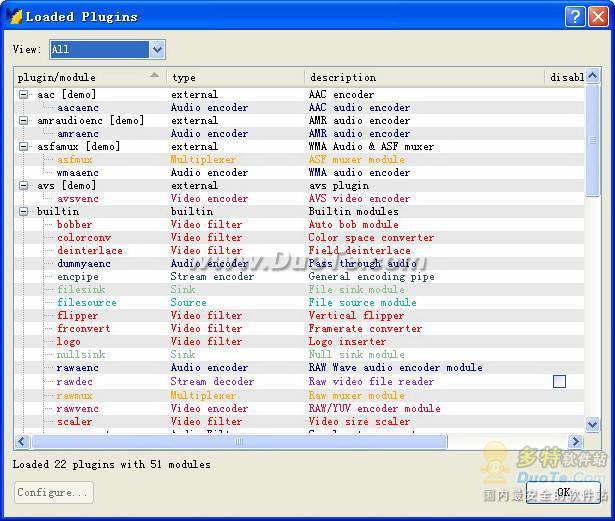The image size is (615, 521).
Task: Click 'Video size scaler' description cell
Action: coord(359,421)
